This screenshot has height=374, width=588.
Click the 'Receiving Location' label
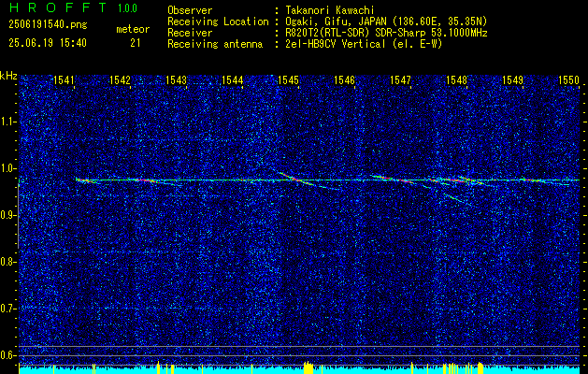[x=218, y=22]
